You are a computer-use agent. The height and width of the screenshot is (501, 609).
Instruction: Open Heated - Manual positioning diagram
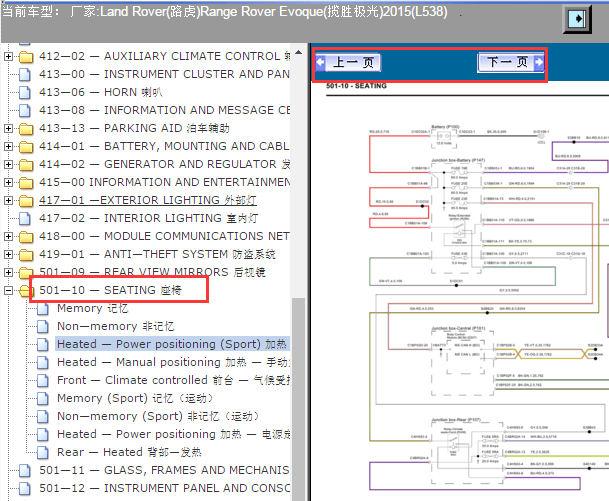[x=173, y=362]
